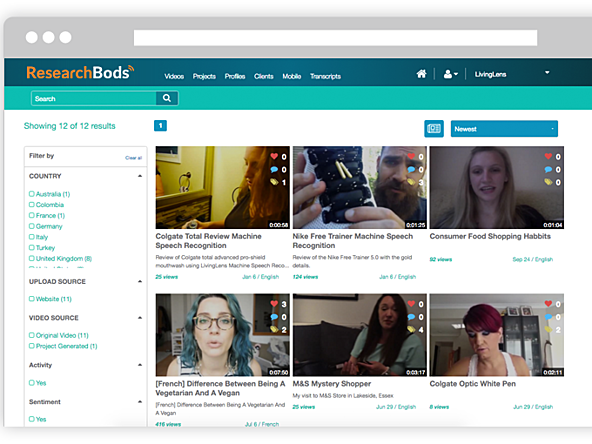This screenshot has height=444, width=592.
Task: Check the United Kingdom (8) filter
Action: click(32, 258)
